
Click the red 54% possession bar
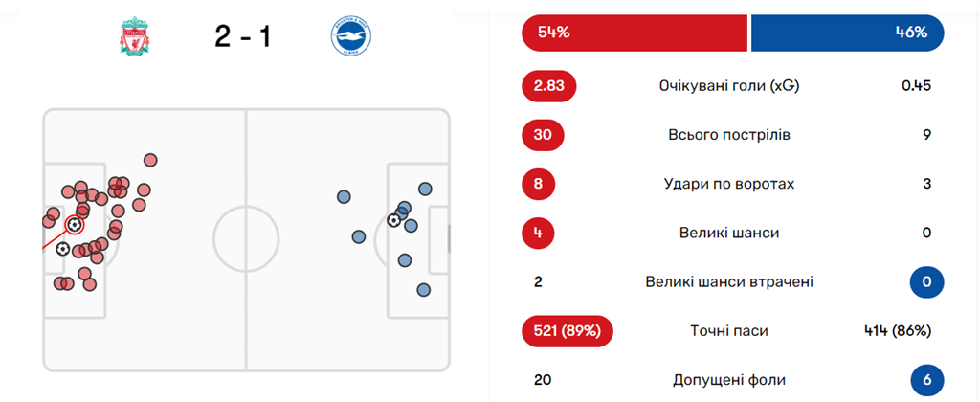coord(634,33)
